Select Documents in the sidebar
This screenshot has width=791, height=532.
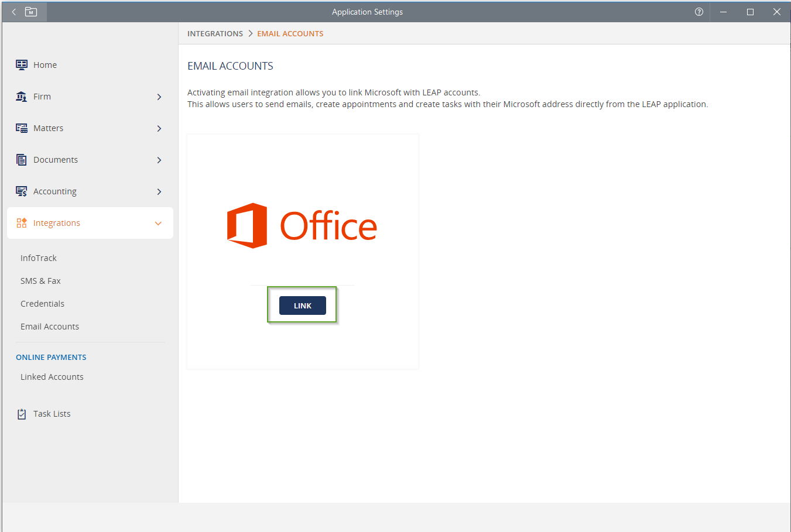(56, 160)
